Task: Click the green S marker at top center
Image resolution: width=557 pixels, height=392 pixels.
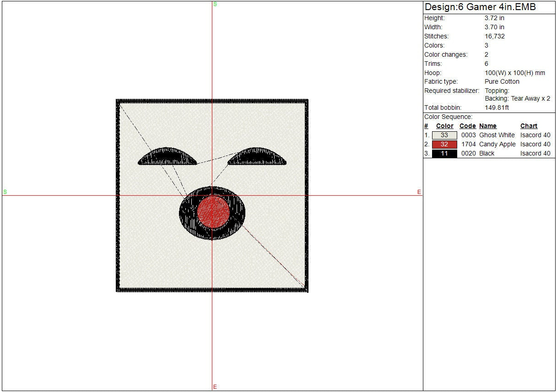Action: coord(215,4)
